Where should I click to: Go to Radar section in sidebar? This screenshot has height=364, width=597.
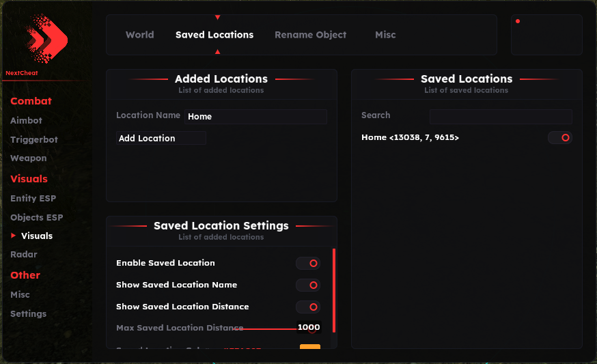point(24,254)
